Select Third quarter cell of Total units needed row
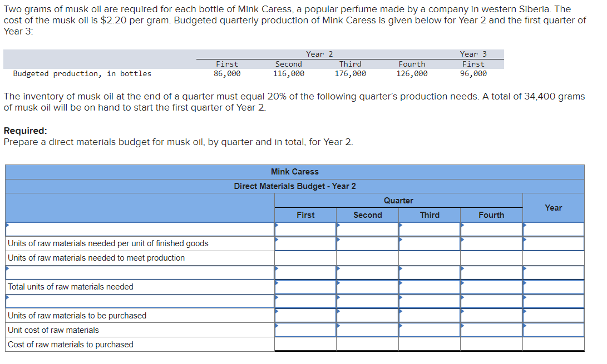607x364 pixels. [x=430, y=287]
